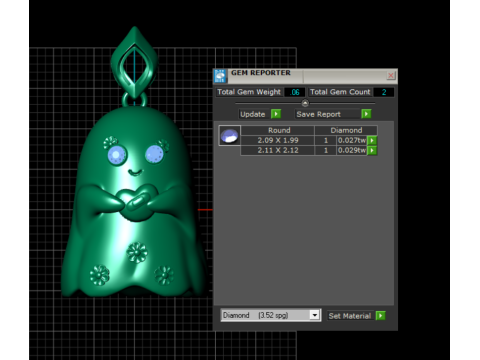Click the ghost pendant's left blue gem eye
Viewport: 480px width, 360px height.
[x=117, y=155]
